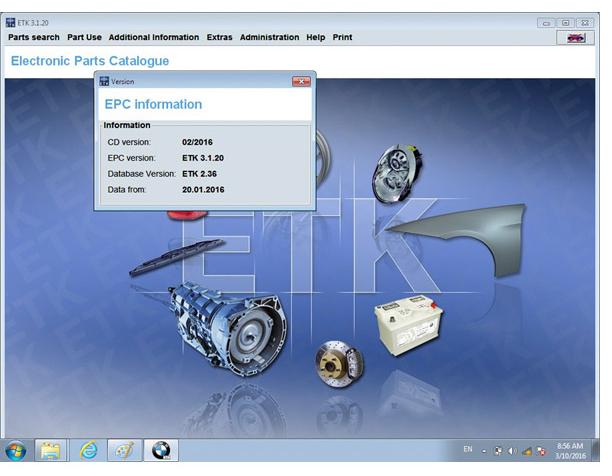Image resolution: width=612 pixels, height=476 pixels.
Task: Maximize the ETK 3.1.20 window
Action: [565, 23]
